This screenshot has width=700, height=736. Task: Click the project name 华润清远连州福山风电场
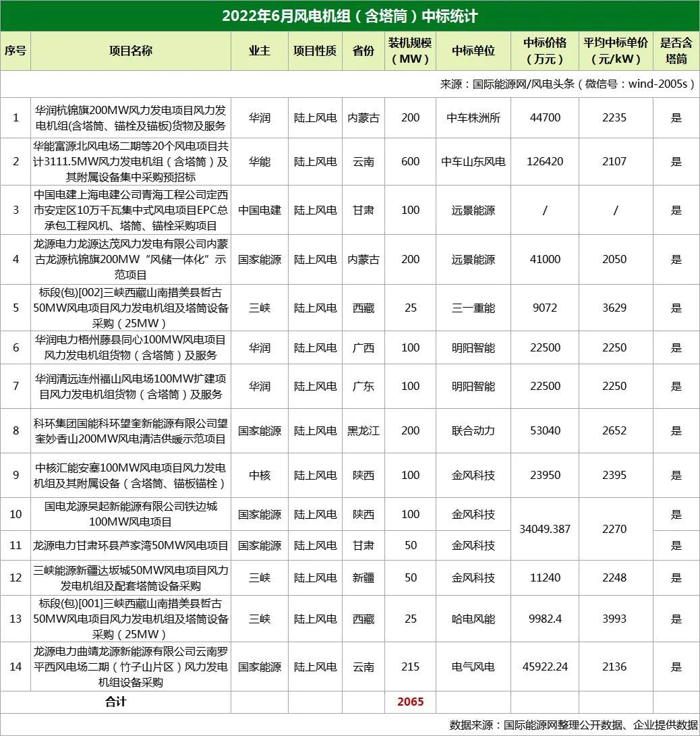(130, 387)
